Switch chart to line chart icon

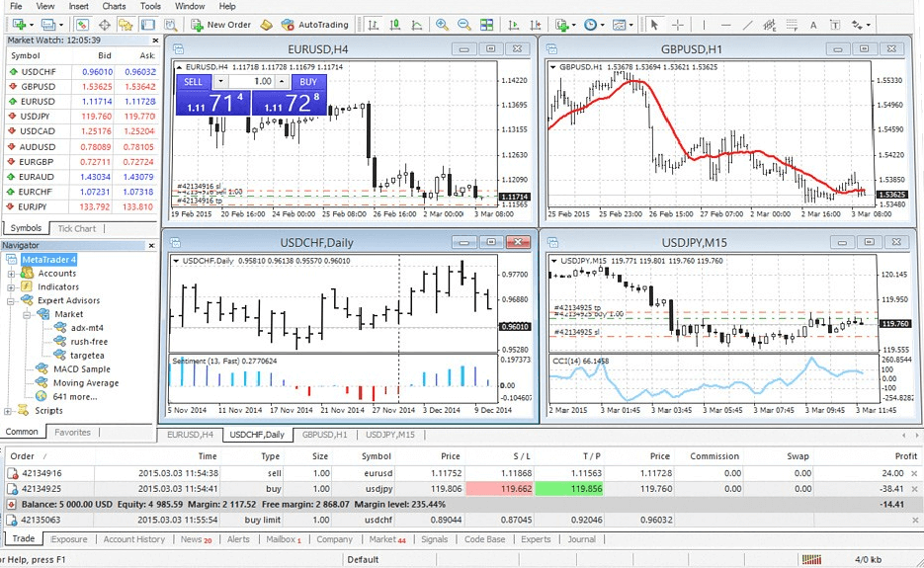coord(417,25)
